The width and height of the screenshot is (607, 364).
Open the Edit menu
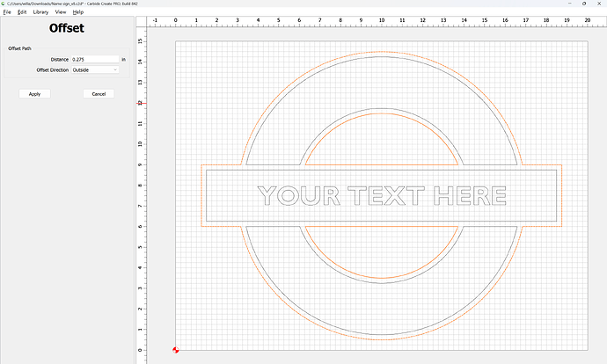coord(22,12)
